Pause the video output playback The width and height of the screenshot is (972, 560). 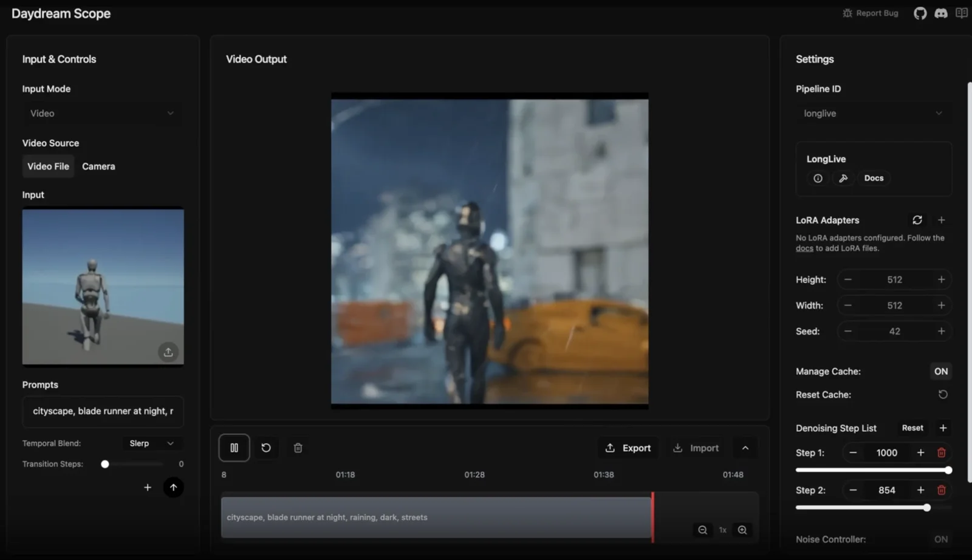point(234,448)
